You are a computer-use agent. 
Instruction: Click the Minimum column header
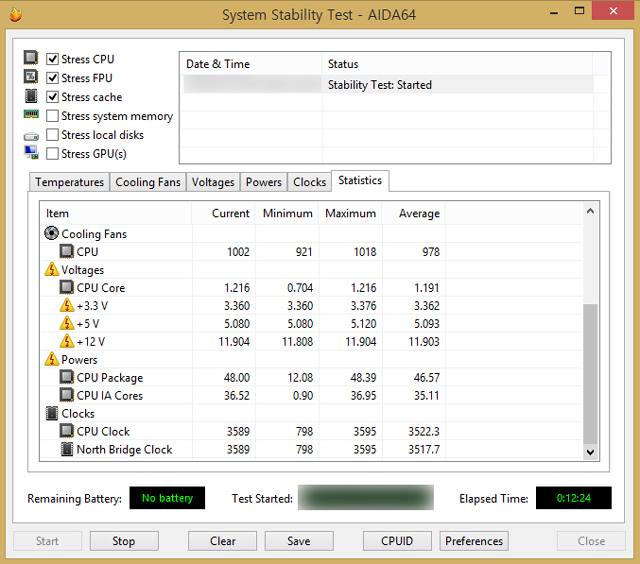click(287, 213)
